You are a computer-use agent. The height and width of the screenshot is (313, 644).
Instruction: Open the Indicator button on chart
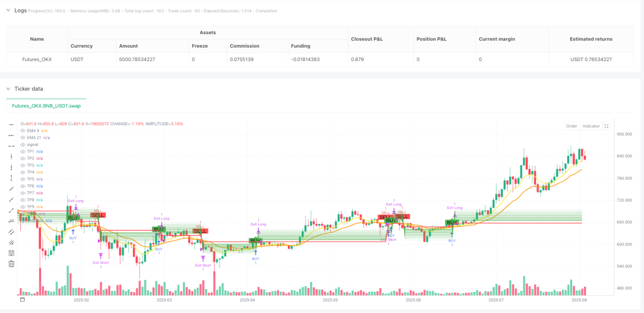point(591,126)
